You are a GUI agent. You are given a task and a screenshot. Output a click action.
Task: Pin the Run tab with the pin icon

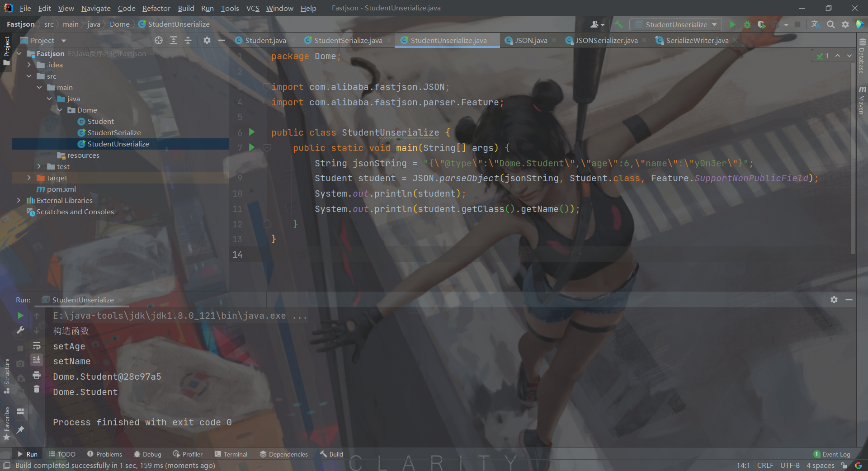click(20, 429)
